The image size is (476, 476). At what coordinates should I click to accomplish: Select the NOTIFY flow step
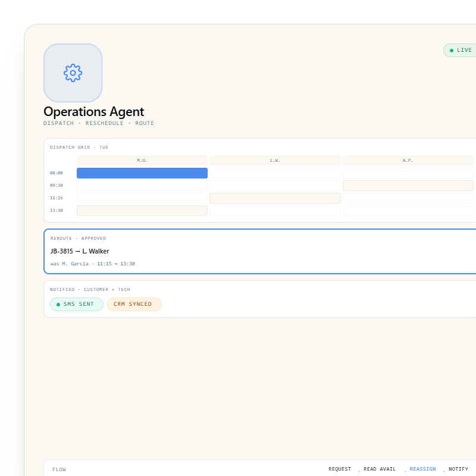458,469
